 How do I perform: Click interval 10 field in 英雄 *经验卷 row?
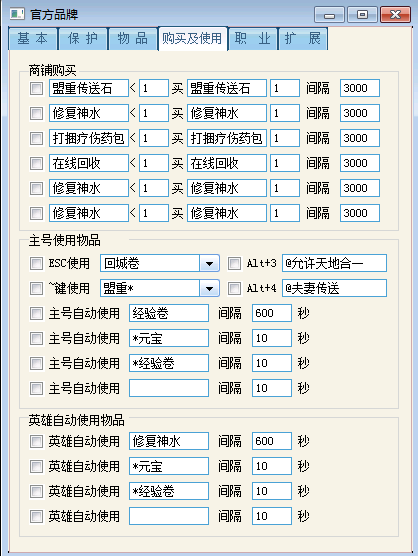coord(272,491)
